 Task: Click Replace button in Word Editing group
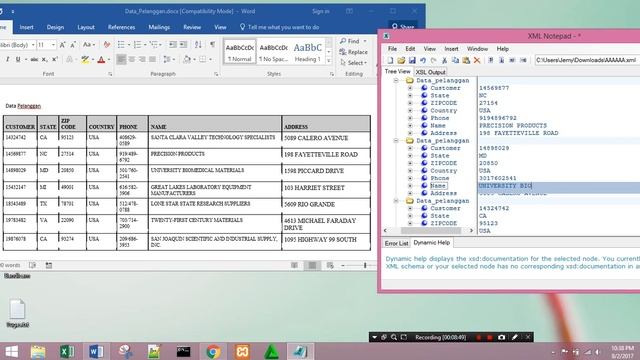[353, 52]
